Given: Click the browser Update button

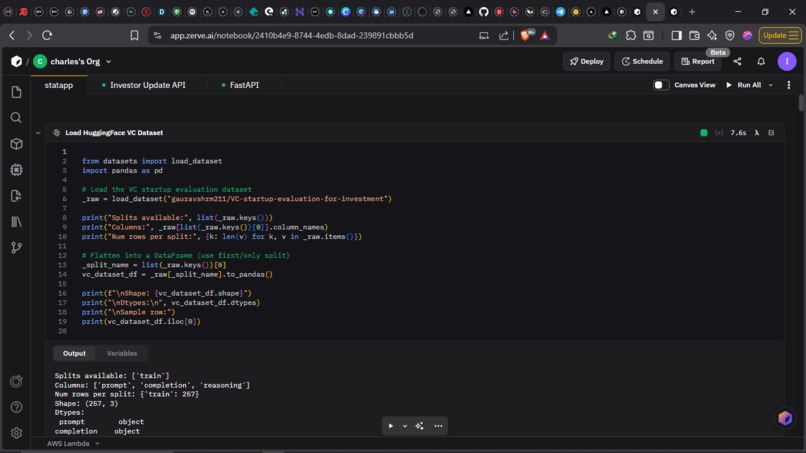Looking at the screenshot, I should [x=780, y=35].
